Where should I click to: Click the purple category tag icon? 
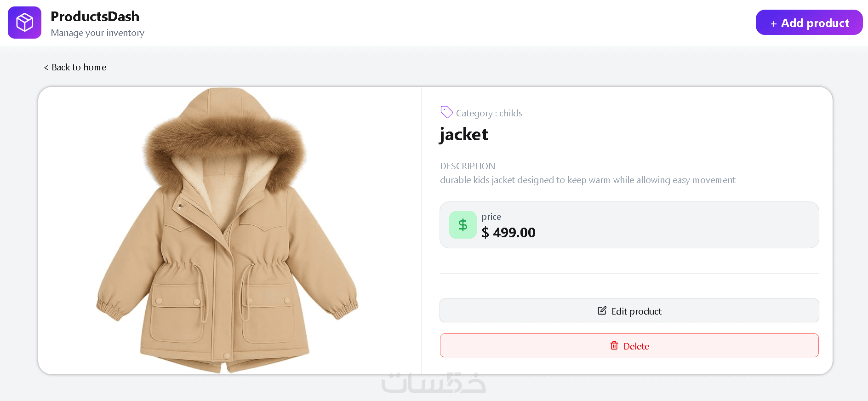tap(446, 112)
